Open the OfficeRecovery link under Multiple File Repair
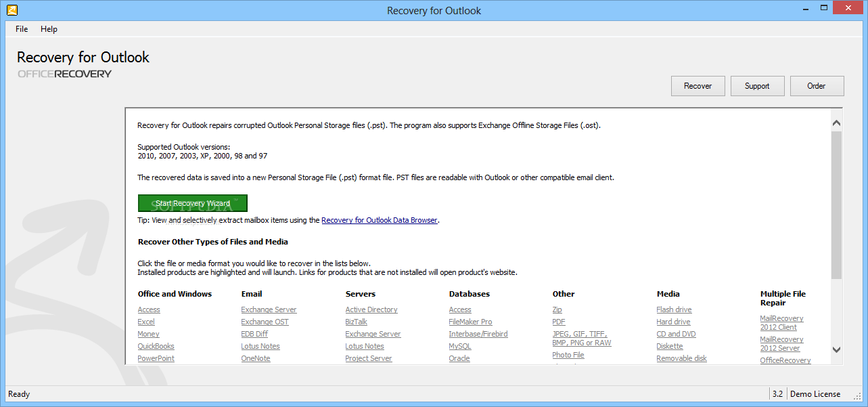Image resolution: width=868 pixels, height=407 pixels. pos(785,360)
